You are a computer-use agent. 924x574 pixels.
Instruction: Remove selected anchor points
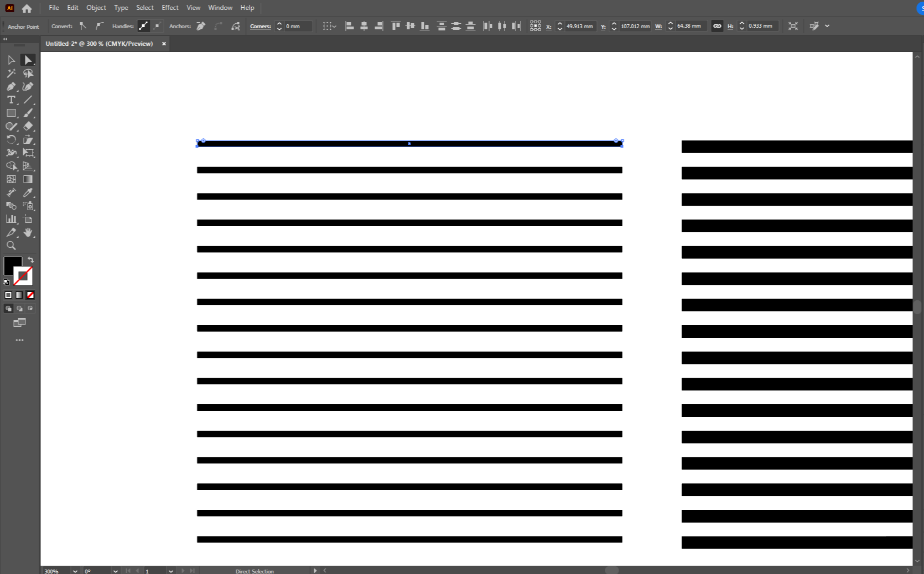point(201,26)
